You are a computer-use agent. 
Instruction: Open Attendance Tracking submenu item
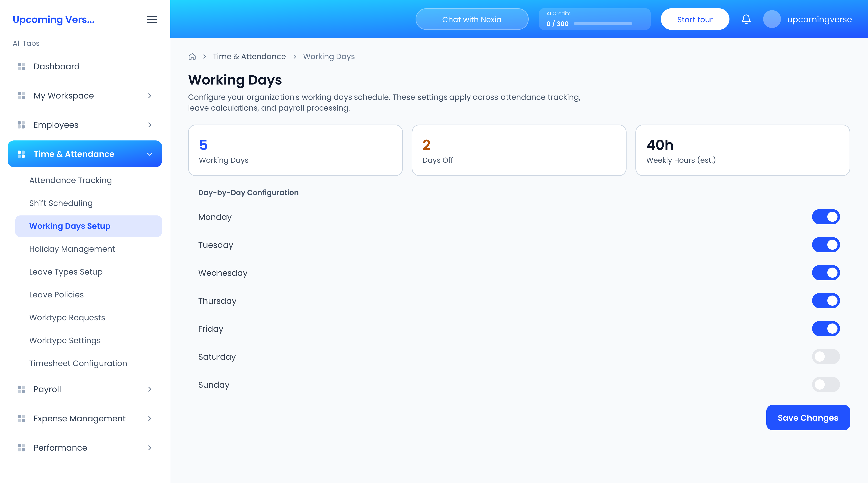pyautogui.click(x=88, y=180)
